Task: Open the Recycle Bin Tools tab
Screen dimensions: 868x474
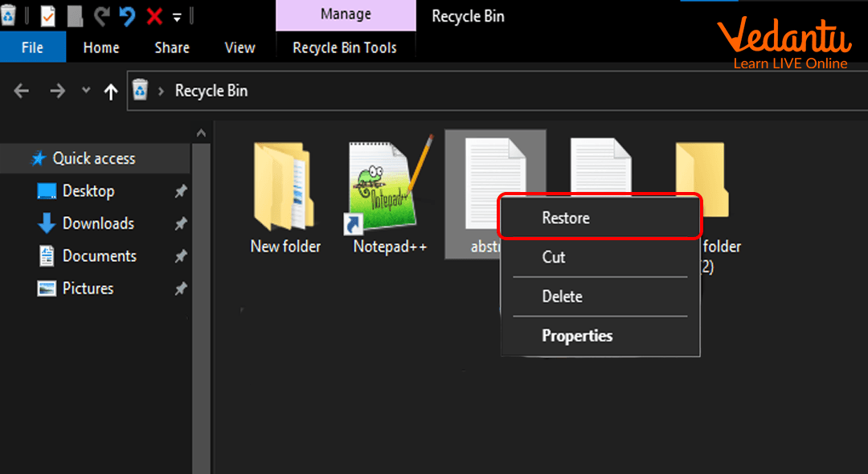Action: click(345, 48)
